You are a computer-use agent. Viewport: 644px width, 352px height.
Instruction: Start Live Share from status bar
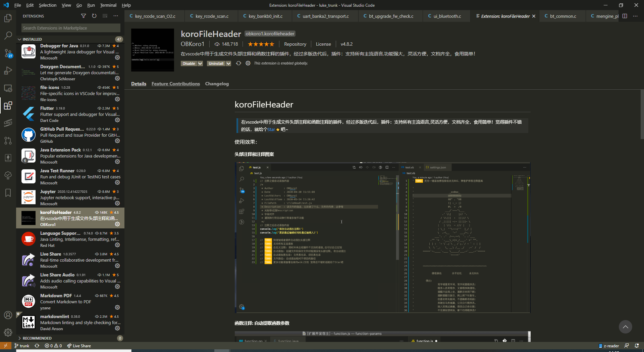tap(79, 346)
